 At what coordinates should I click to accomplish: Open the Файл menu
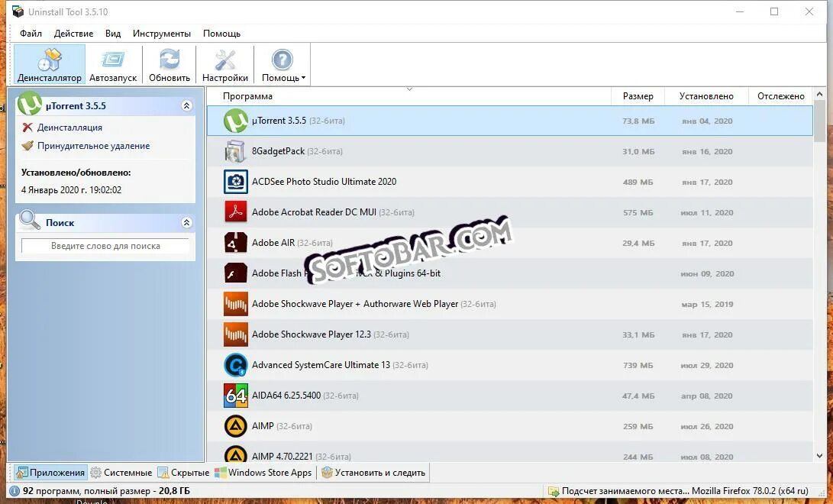coord(31,34)
